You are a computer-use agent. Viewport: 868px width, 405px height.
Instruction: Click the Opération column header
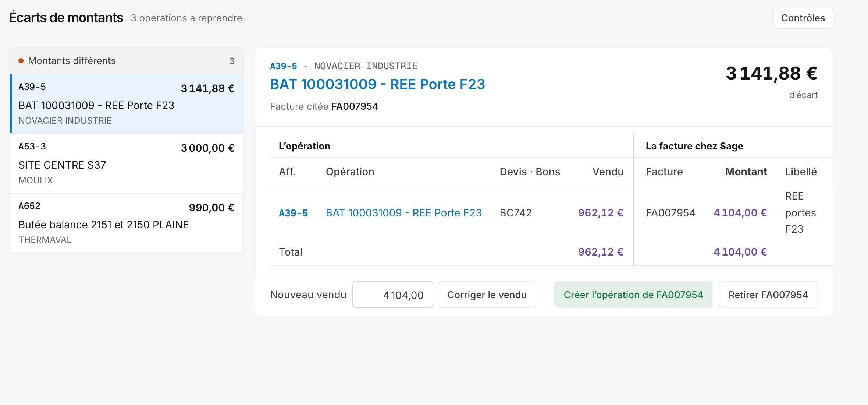(x=350, y=172)
